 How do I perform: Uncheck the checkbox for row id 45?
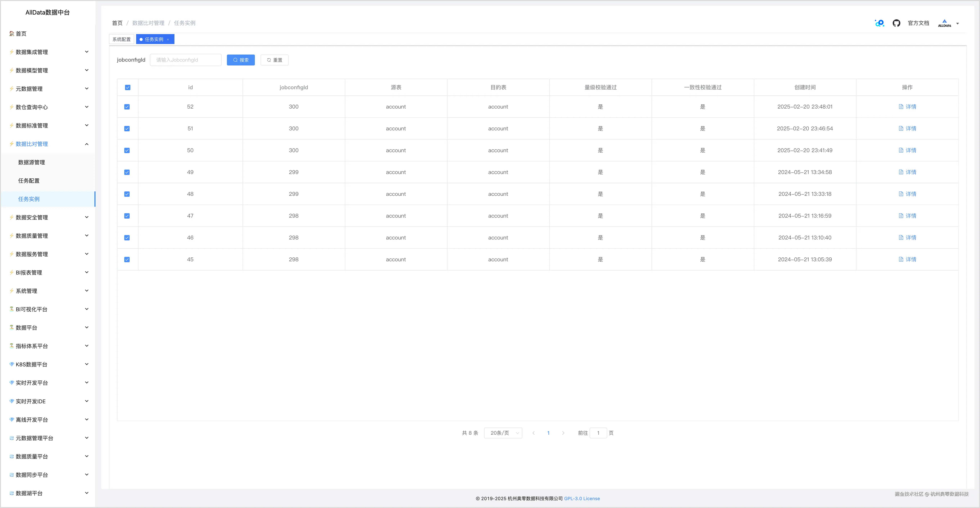[x=127, y=260]
